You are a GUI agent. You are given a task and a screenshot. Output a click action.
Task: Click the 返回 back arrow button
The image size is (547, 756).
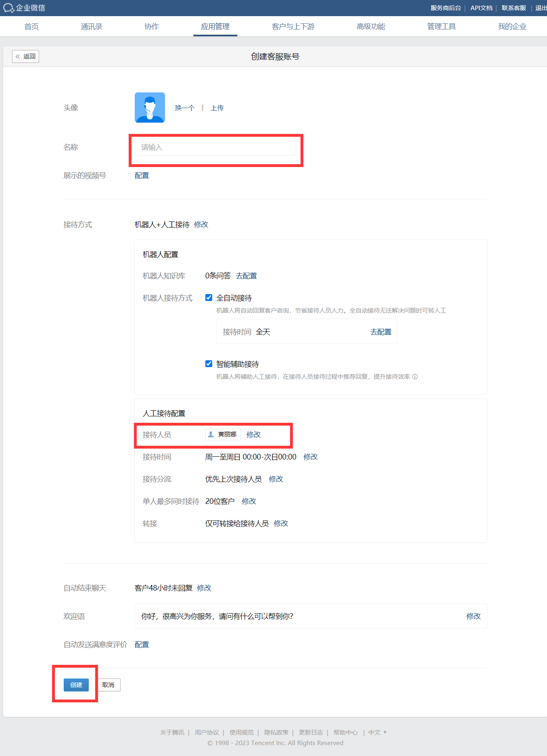pos(25,56)
